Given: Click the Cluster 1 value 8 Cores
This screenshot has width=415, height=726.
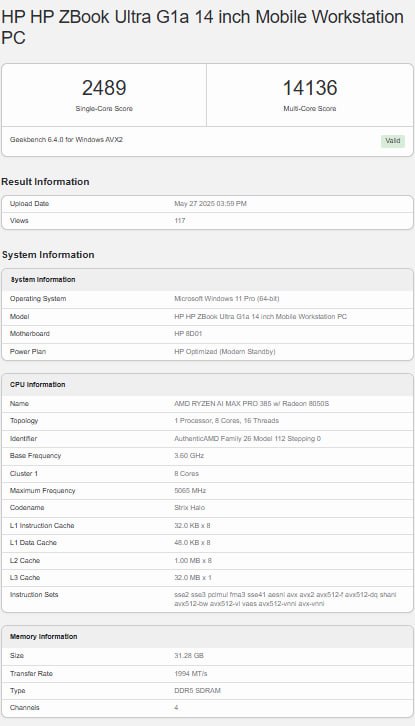Looking at the screenshot, I should tap(187, 474).
